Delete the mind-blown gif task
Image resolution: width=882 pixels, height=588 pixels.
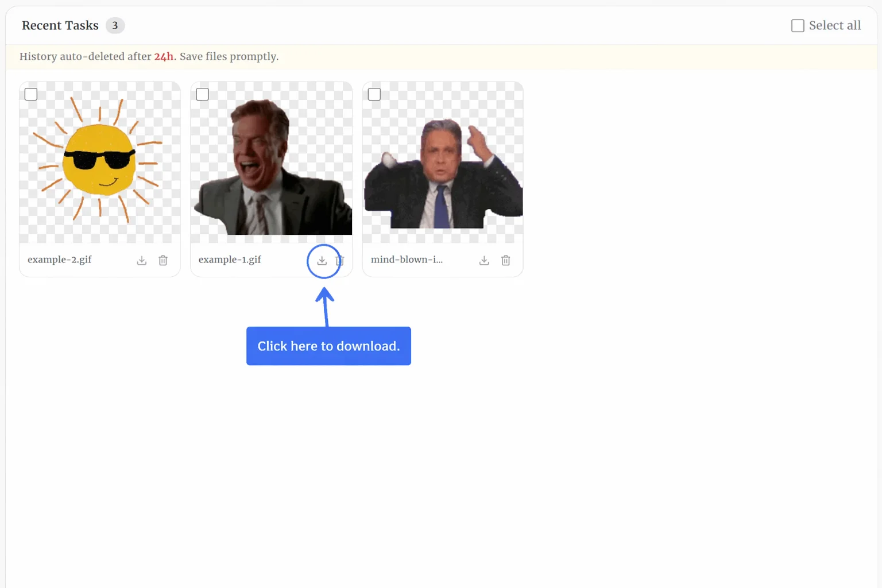point(506,261)
